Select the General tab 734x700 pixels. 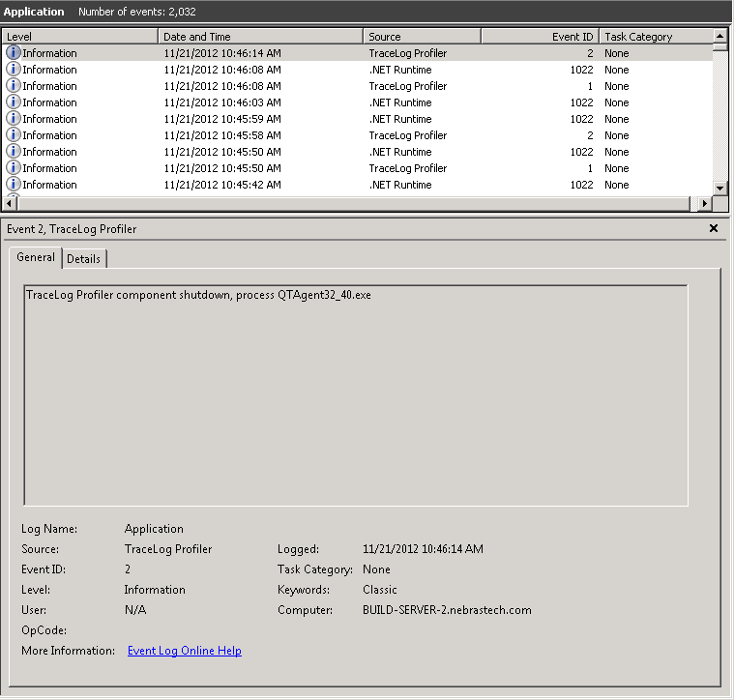[x=36, y=258]
